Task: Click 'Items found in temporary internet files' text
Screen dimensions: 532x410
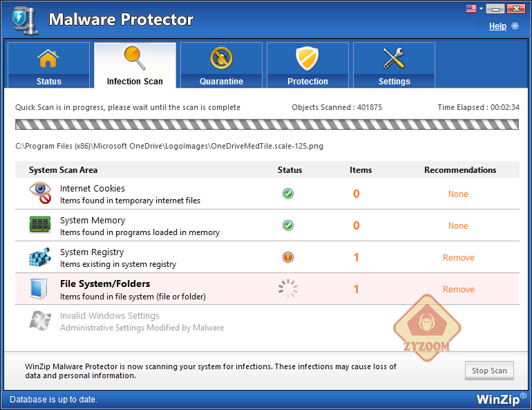Action: [131, 201]
